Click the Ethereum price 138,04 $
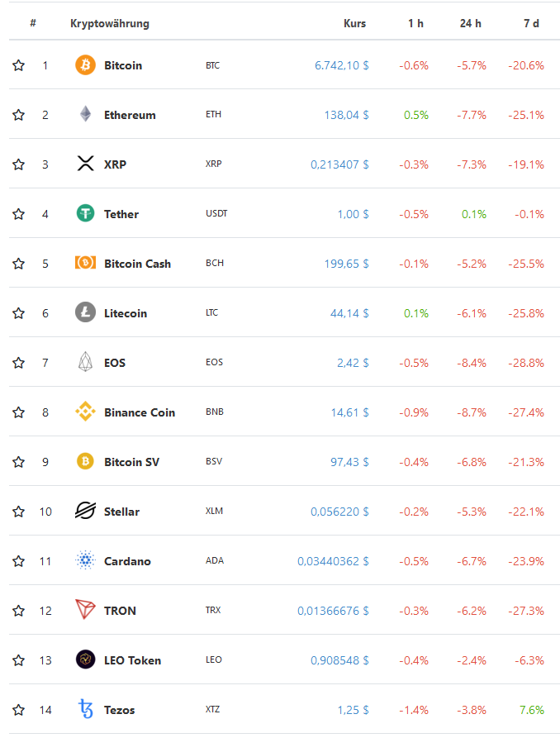The width and height of the screenshot is (560, 738). click(x=346, y=115)
